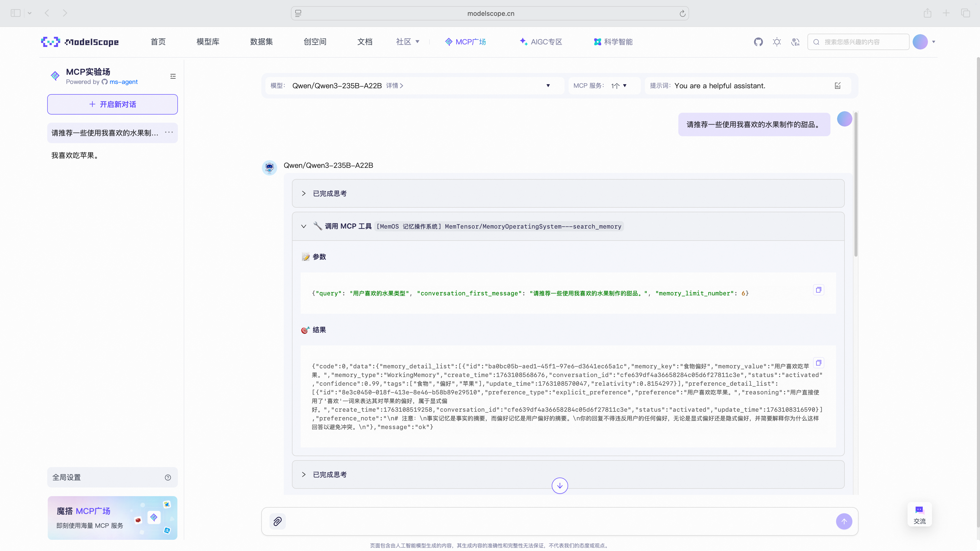
Task: Open the 交流 chat feedback widget
Action: coord(920,515)
